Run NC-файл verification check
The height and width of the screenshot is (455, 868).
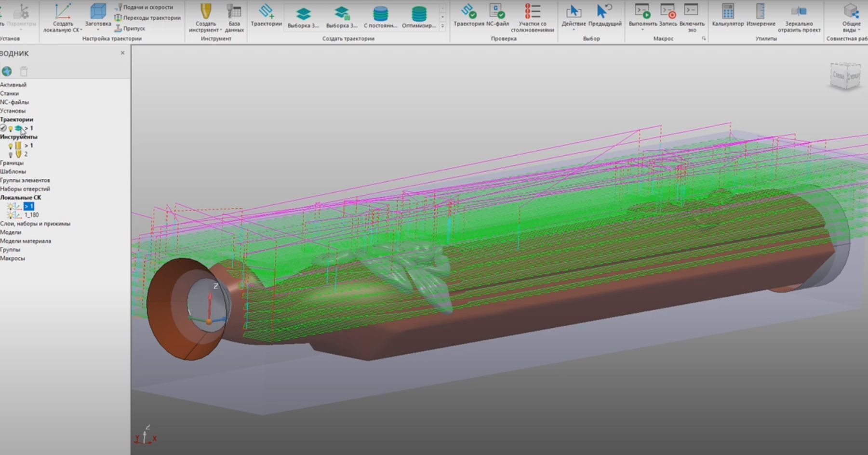pyautogui.click(x=497, y=15)
